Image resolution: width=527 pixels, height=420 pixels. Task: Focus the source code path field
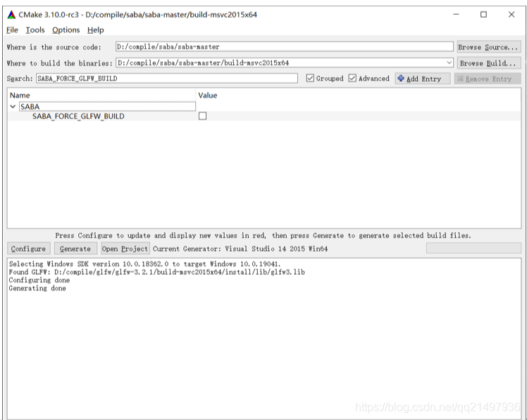click(x=285, y=47)
